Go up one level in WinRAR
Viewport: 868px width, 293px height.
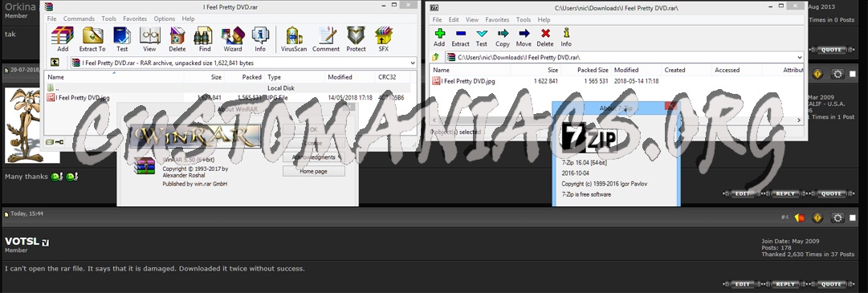[55, 63]
